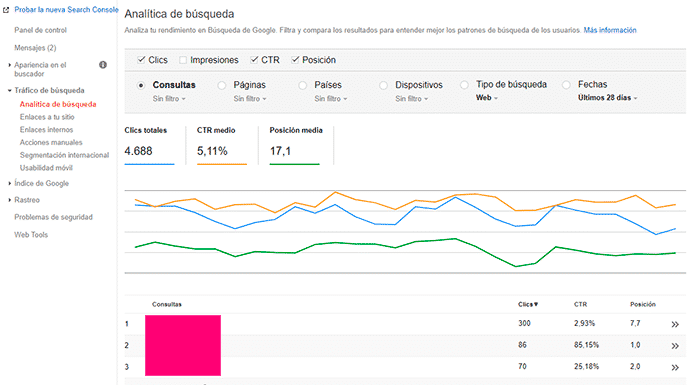This screenshot has height=385, width=700.
Task: Select the Países radio button
Action: pyautogui.click(x=303, y=85)
